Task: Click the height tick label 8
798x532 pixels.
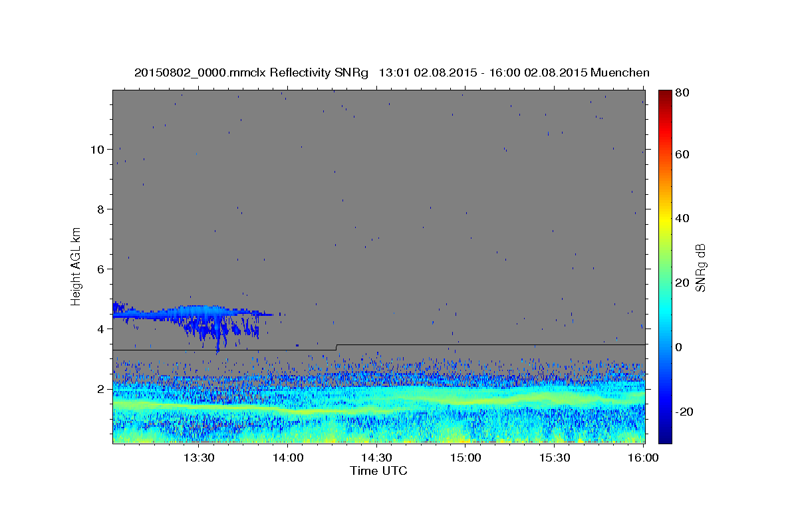Action: tap(101, 209)
